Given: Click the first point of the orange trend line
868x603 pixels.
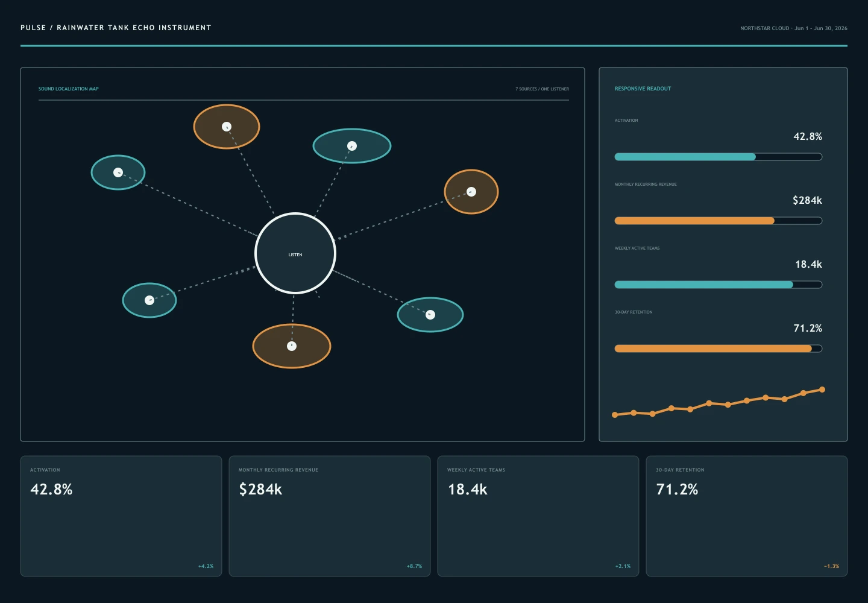Looking at the screenshot, I should (x=615, y=415).
